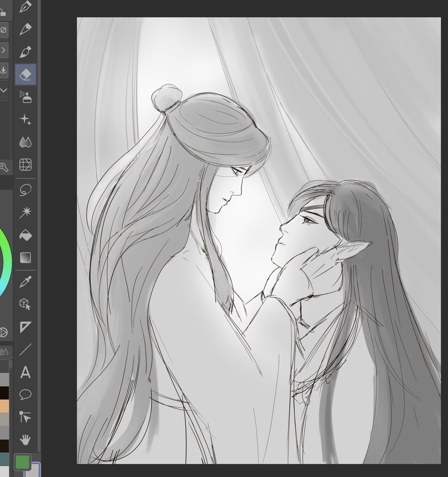The image size is (448, 477).
Task: Select the Decoration sparkle tool
Action: tap(25, 119)
